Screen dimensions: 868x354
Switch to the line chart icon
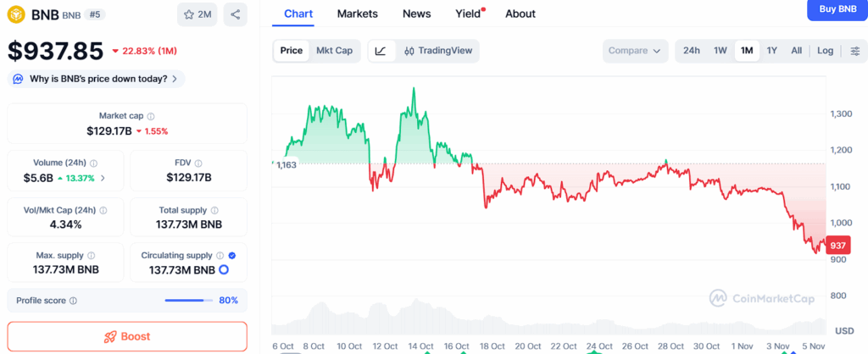(x=381, y=51)
